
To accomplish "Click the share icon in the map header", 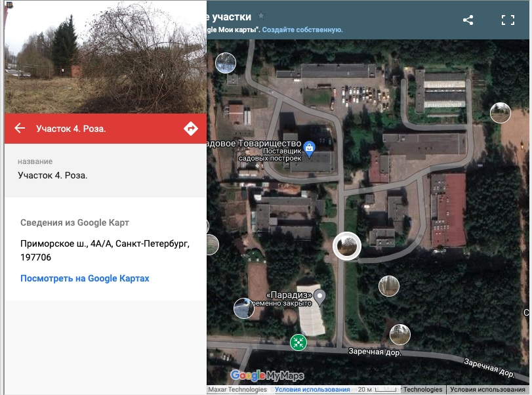I will tap(468, 20).
